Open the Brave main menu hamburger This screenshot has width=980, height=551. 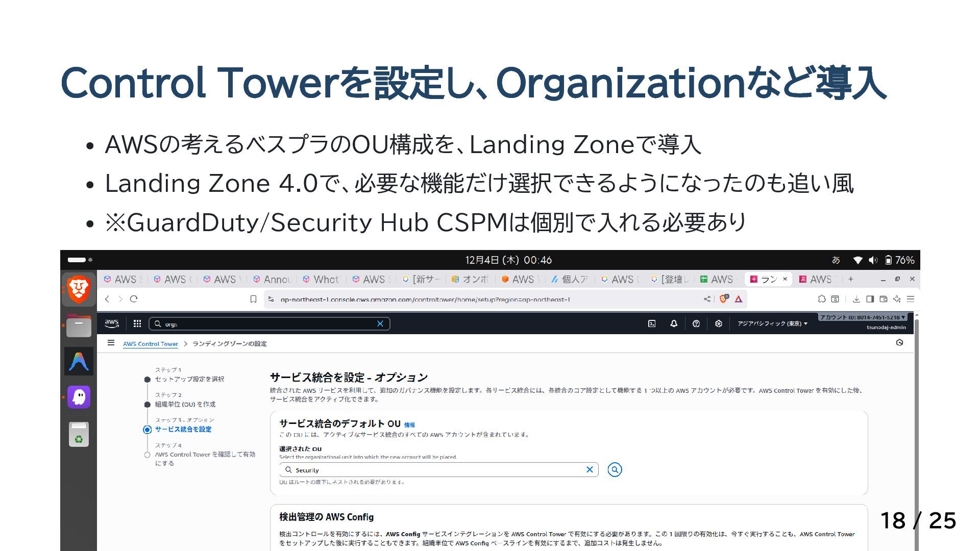[911, 299]
